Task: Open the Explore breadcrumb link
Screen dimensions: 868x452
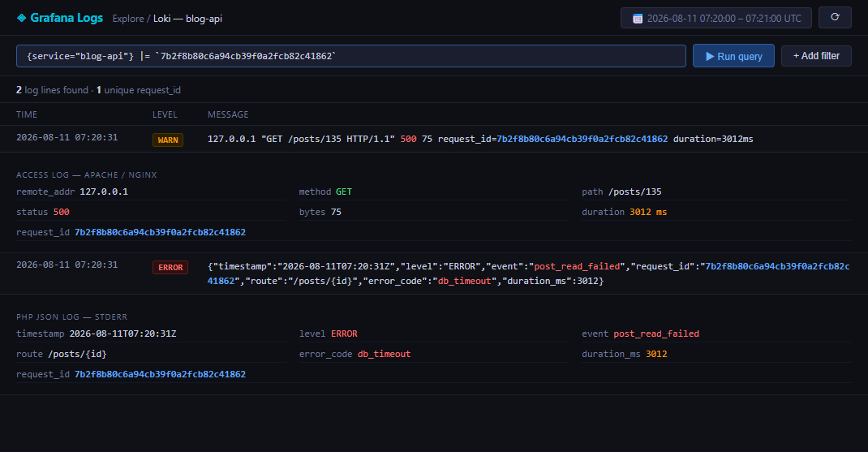Action: pyautogui.click(x=128, y=19)
